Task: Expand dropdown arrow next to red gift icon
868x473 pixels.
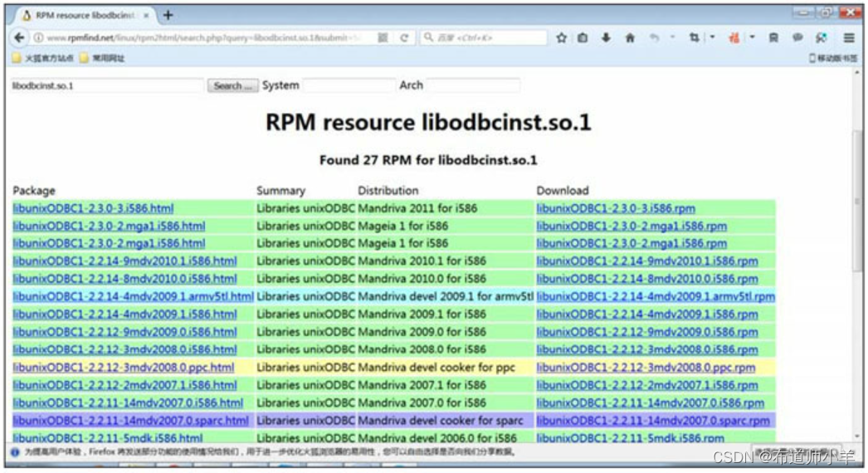Action: (753, 37)
